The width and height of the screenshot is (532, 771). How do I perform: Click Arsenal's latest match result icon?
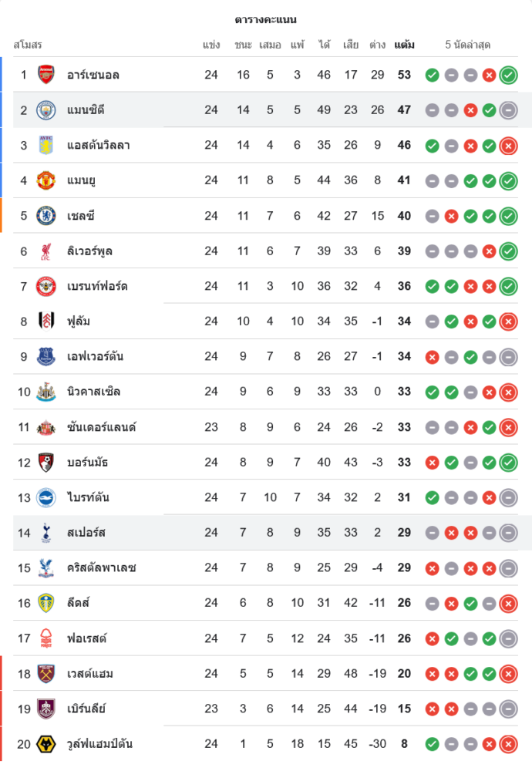pos(508,75)
